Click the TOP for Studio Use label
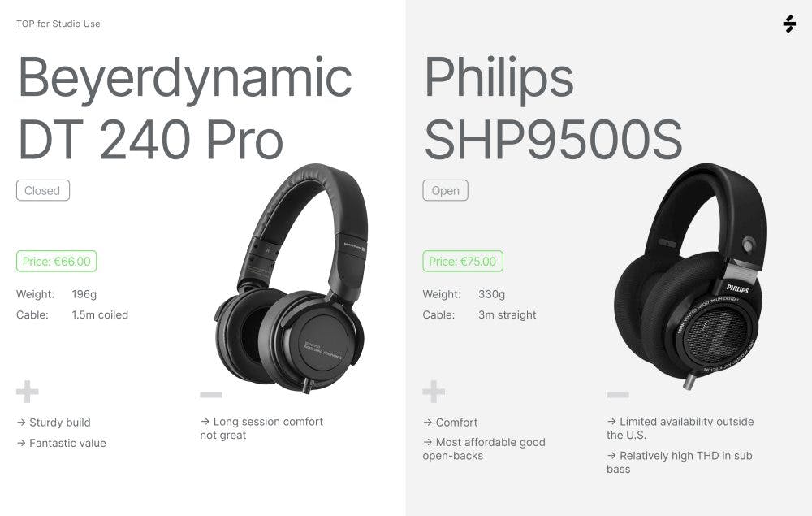 [x=58, y=24]
